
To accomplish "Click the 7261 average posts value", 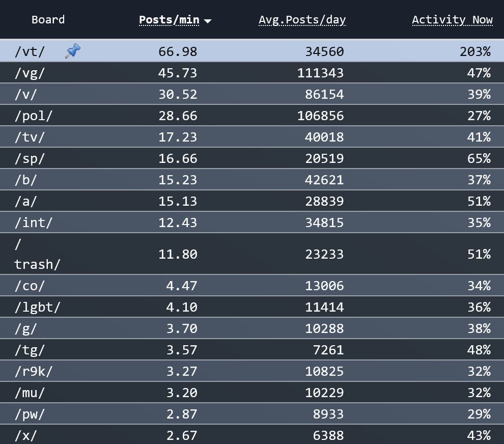I will tap(328, 350).
